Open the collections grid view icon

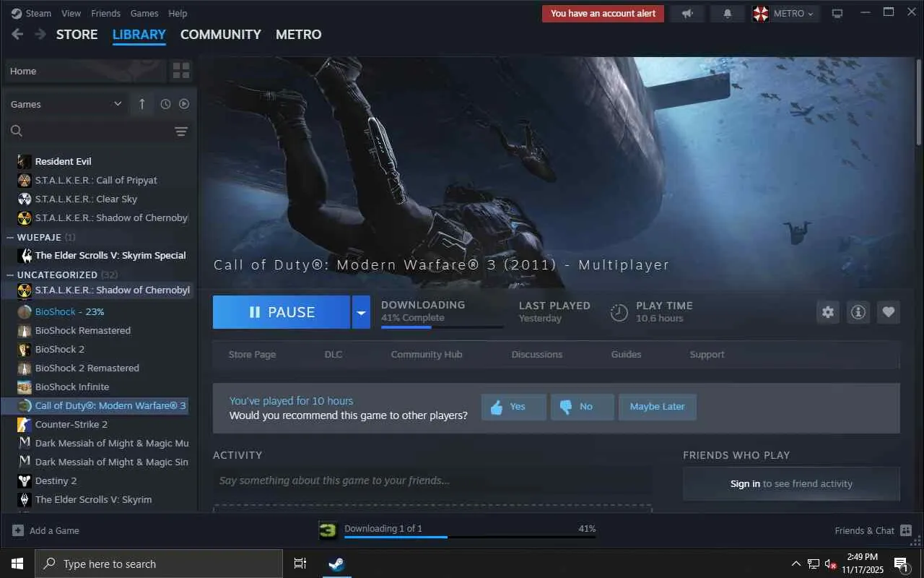coord(181,71)
